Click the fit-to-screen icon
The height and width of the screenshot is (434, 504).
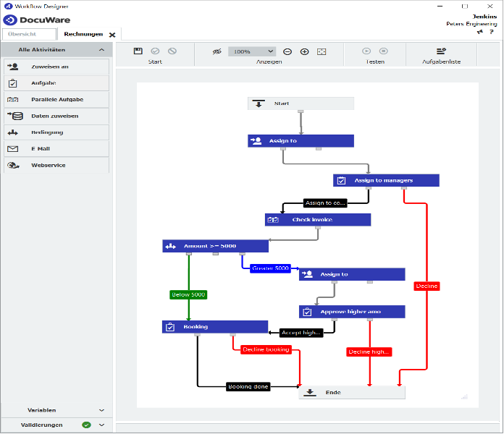322,51
